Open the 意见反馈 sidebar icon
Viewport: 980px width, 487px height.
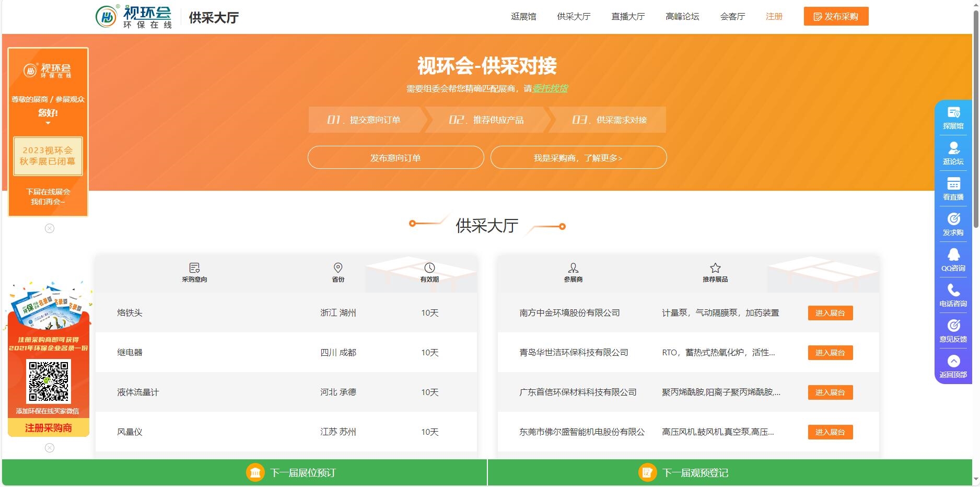coord(953,326)
